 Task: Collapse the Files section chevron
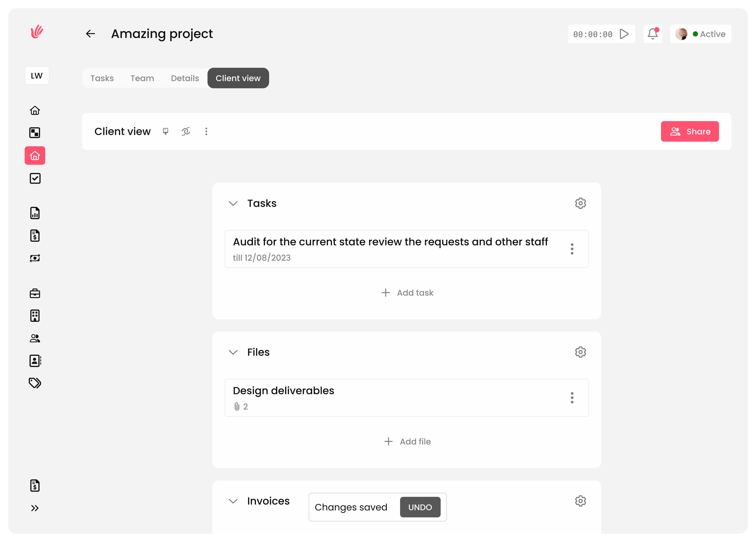point(233,352)
